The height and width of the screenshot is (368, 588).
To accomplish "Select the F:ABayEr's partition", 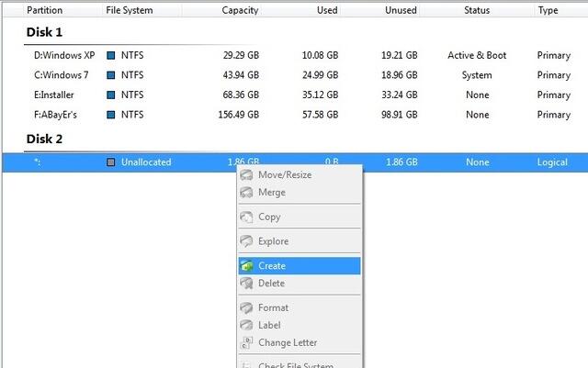I will (x=55, y=115).
